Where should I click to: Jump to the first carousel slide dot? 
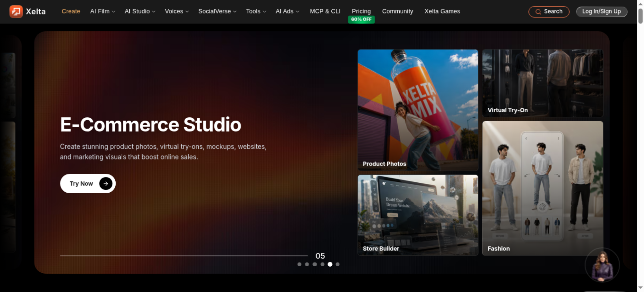click(x=299, y=264)
